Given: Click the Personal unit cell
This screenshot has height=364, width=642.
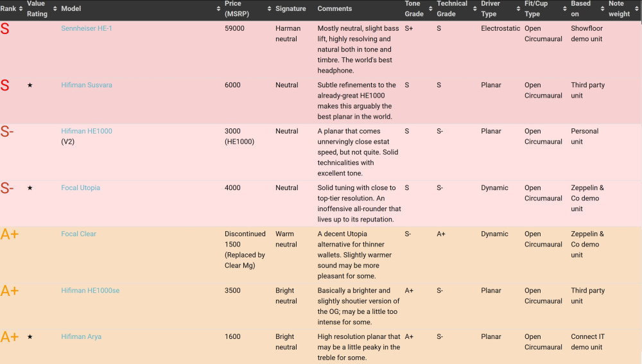Looking at the screenshot, I should (x=585, y=136).
